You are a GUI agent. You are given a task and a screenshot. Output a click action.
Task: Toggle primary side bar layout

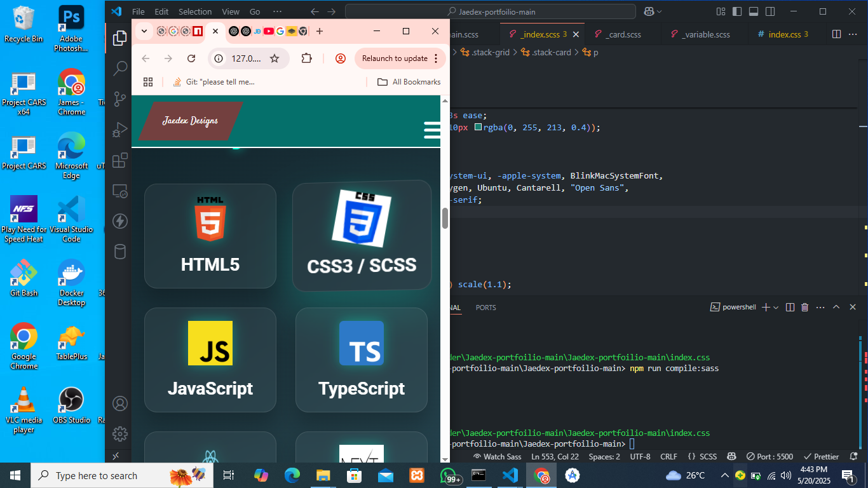coord(737,11)
